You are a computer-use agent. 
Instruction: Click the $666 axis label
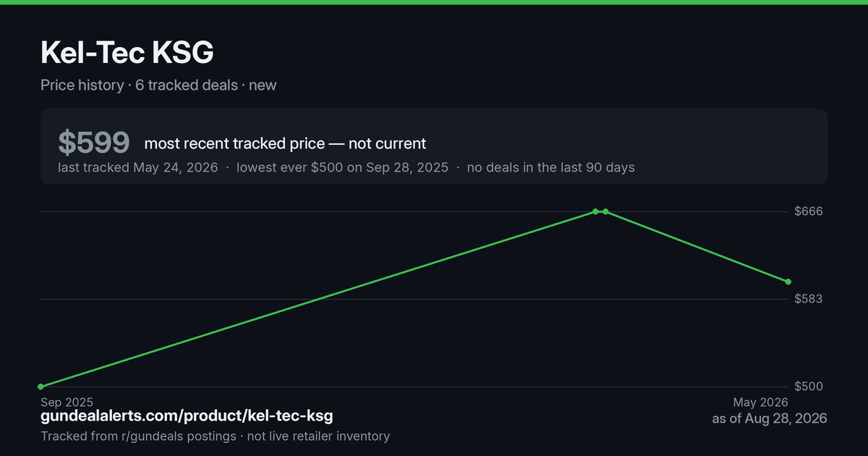[809, 211]
